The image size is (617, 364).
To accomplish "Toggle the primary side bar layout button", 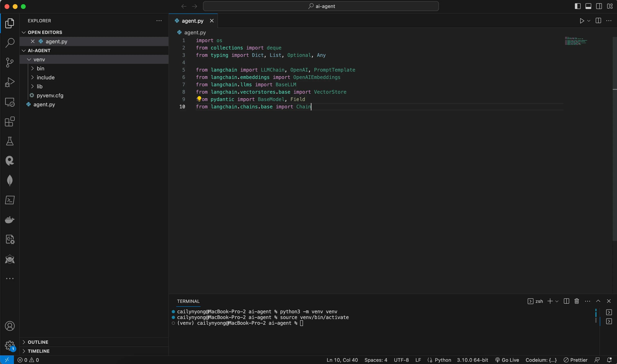I will click(578, 6).
